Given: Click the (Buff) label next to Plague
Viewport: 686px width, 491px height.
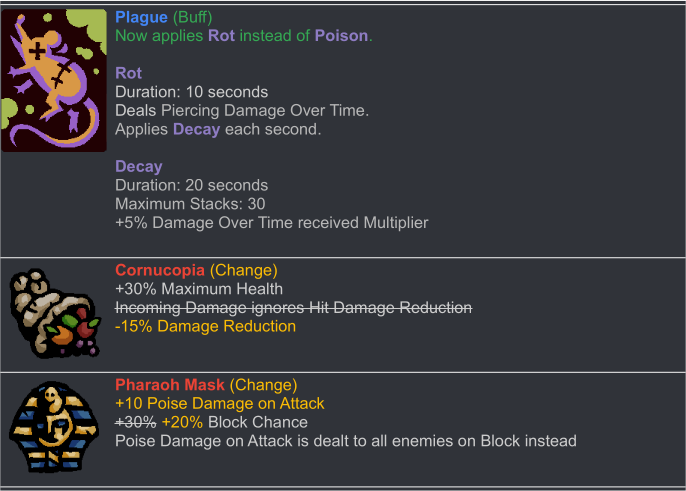Looking at the screenshot, I should point(192,17).
